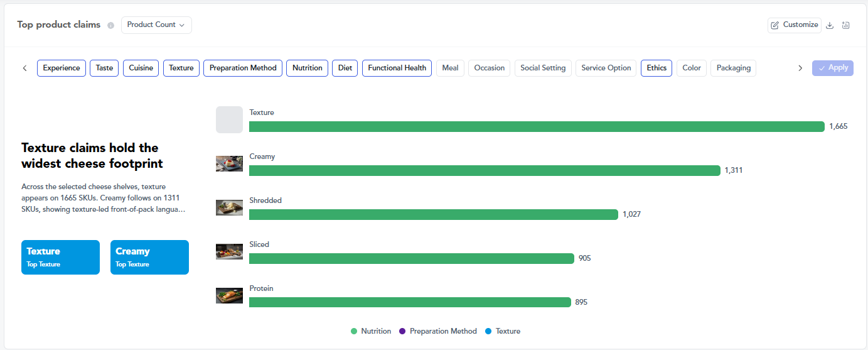Click the left chevron of the category chips
Screen dimensions: 868x350
pyautogui.click(x=24, y=68)
